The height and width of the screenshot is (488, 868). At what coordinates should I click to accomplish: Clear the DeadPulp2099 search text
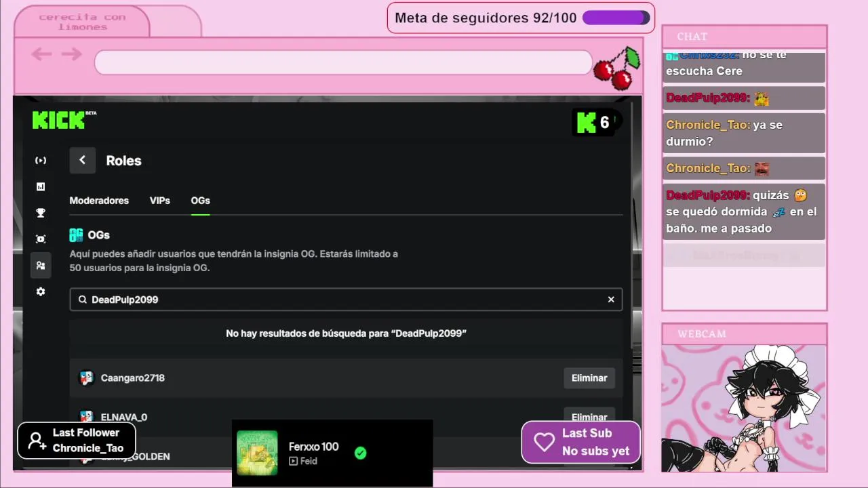(x=611, y=300)
